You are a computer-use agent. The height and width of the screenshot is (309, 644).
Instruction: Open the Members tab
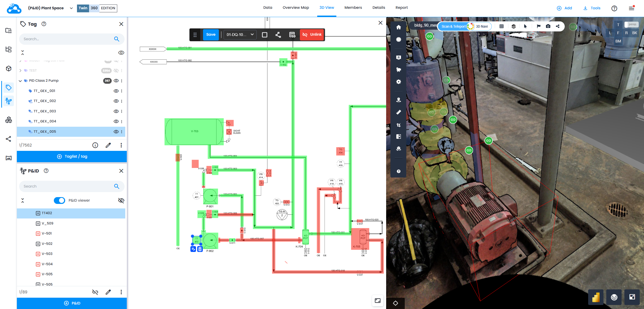353,8
